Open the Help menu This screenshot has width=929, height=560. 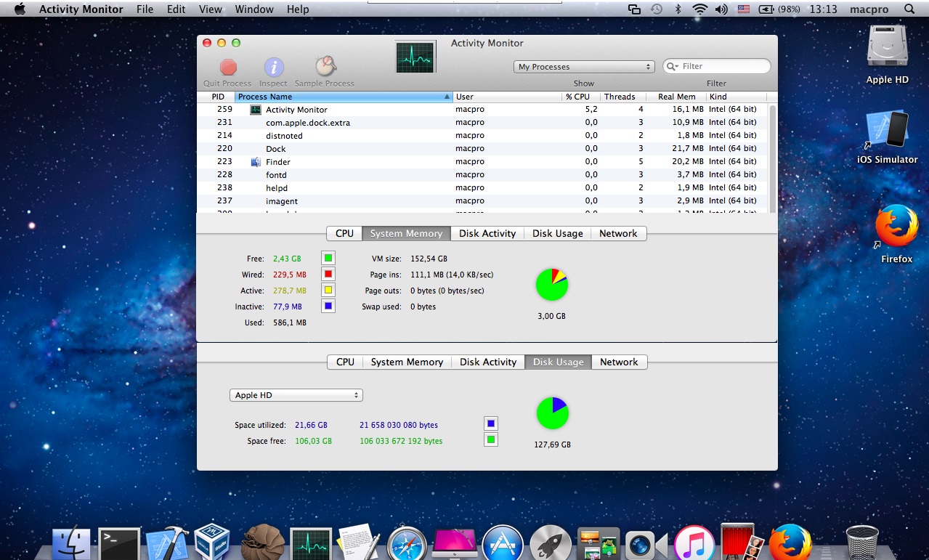(298, 9)
